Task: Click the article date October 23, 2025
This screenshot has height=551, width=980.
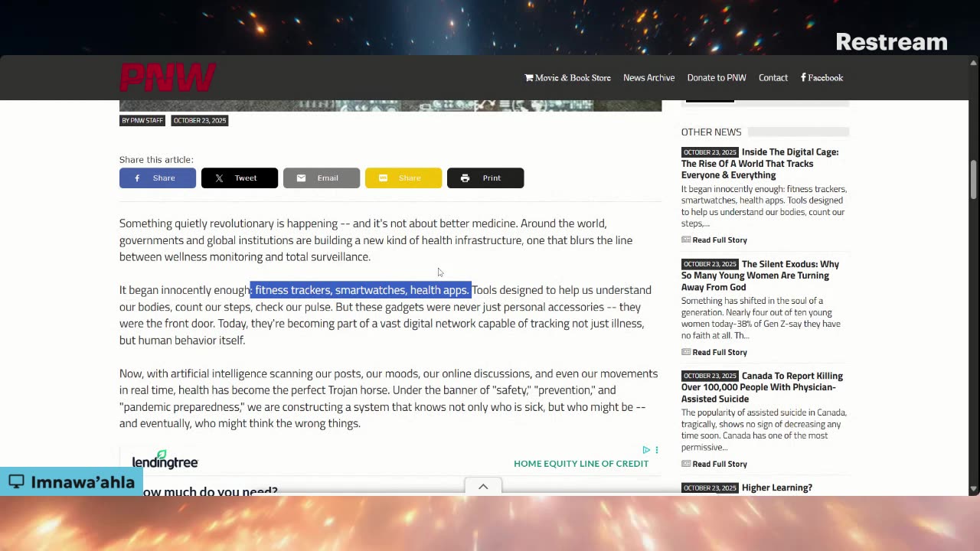Action: [199, 120]
